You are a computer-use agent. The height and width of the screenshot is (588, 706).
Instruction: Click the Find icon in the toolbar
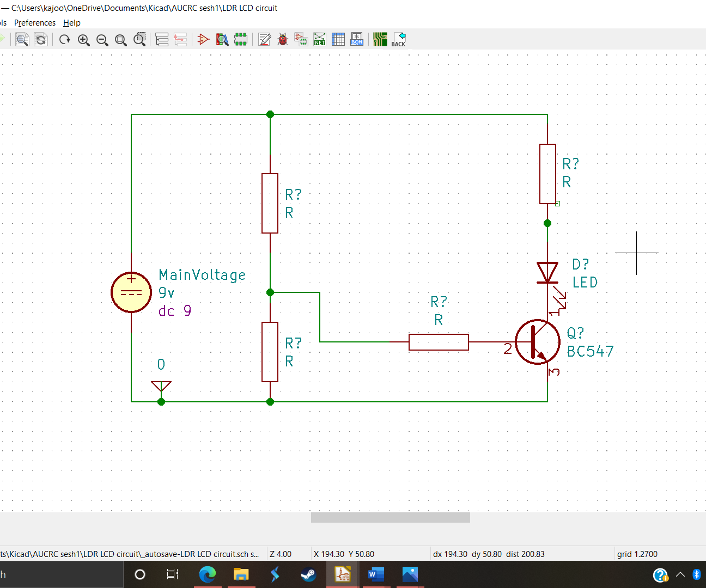click(x=222, y=39)
